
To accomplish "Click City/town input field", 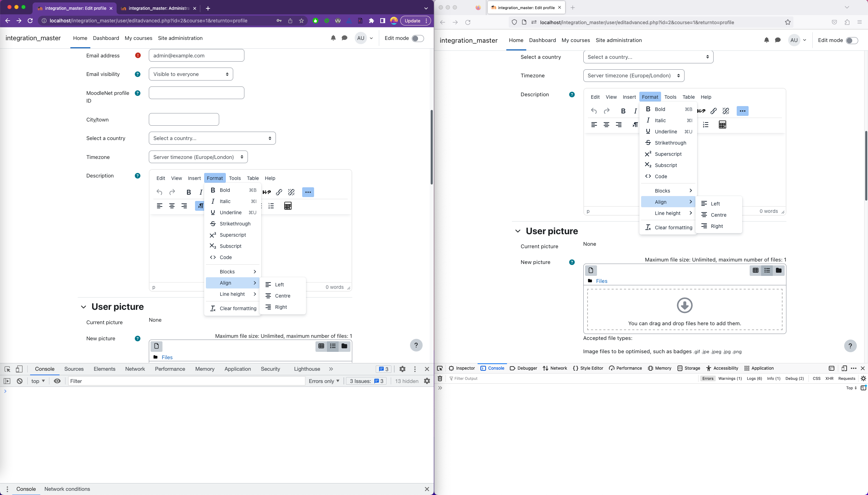I will [x=184, y=120].
